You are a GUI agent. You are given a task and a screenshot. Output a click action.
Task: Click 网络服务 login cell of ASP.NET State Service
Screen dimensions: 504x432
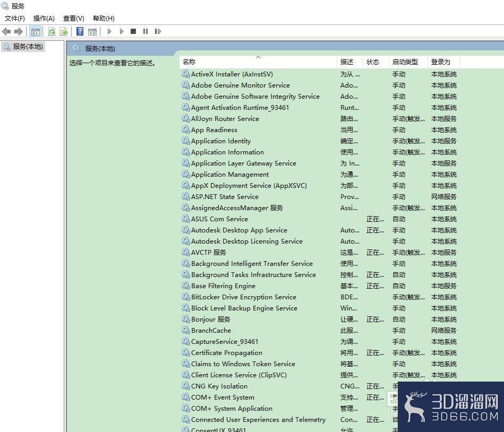pos(443,196)
